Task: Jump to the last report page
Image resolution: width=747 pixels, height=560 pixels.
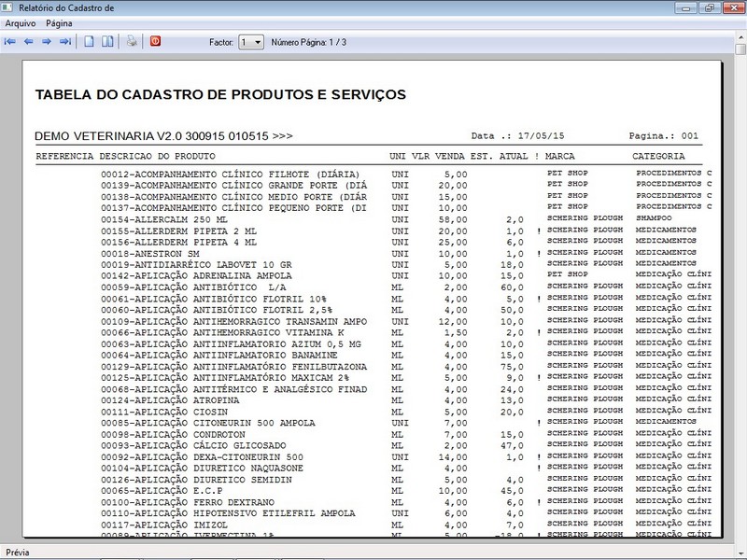Action: pyautogui.click(x=65, y=42)
